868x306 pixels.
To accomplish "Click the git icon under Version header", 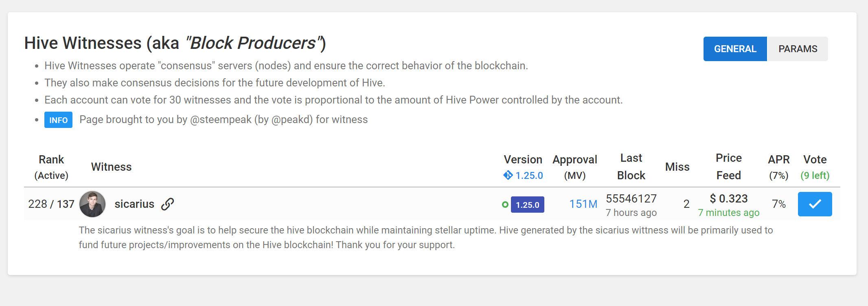I will tap(508, 175).
